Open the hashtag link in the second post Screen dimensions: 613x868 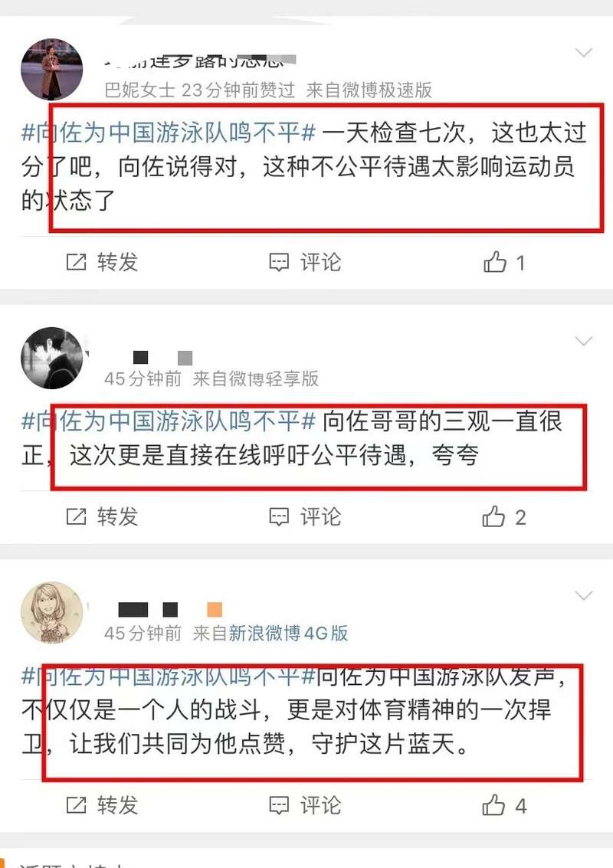click(169, 421)
